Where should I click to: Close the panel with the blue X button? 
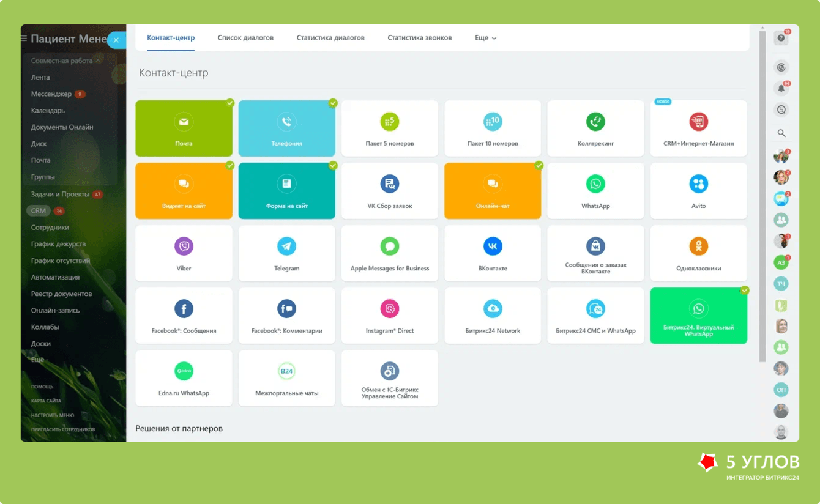[x=116, y=40]
